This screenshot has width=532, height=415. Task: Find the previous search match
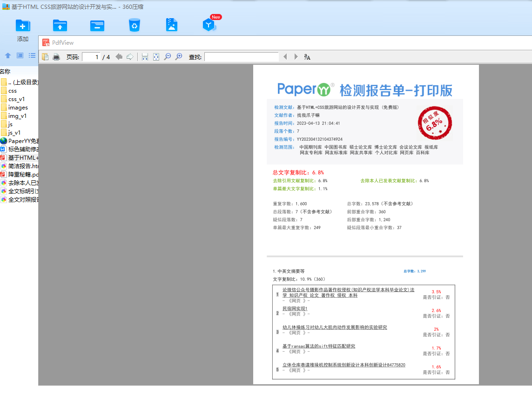click(285, 57)
